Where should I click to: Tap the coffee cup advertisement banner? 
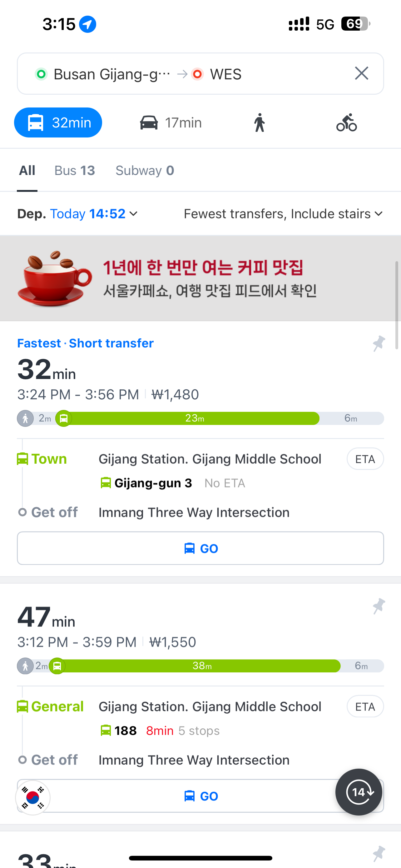coord(200,278)
